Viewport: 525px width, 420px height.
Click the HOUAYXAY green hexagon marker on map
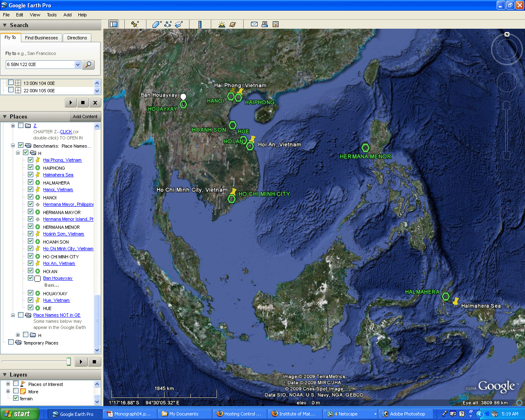(183, 104)
